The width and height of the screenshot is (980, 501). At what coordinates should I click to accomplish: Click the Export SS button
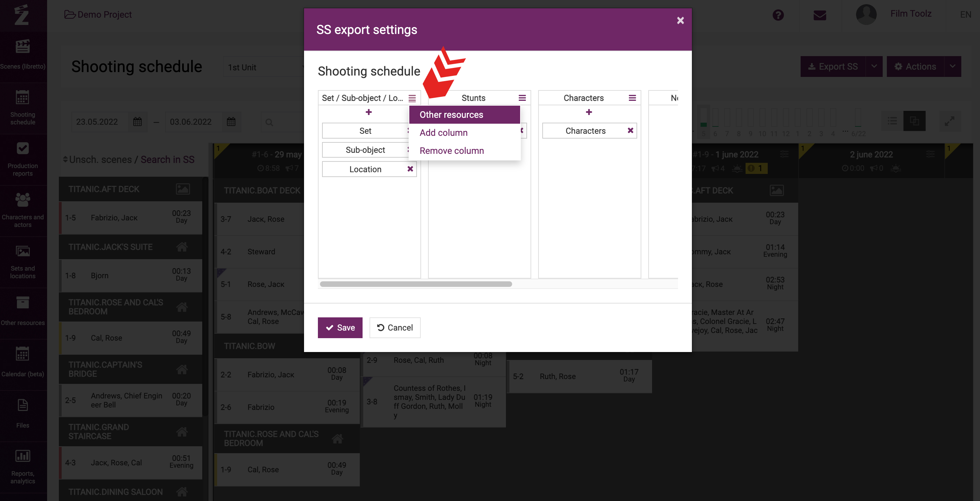coord(832,67)
